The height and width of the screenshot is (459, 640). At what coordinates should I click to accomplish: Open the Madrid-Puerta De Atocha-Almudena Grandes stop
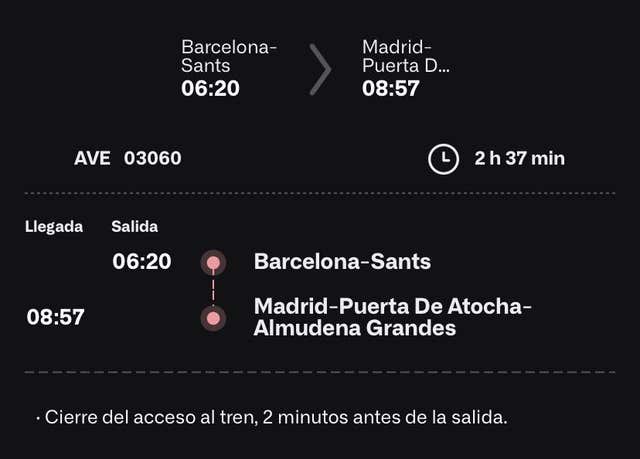coord(393,316)
